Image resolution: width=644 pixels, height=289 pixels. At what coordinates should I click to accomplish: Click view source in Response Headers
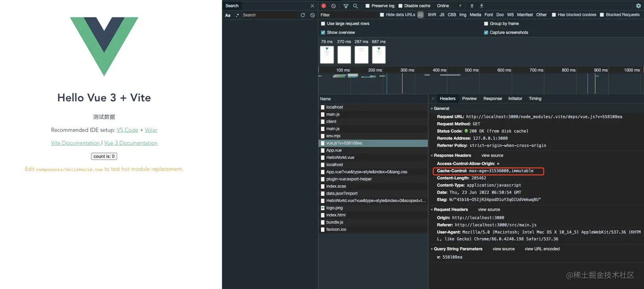click(x=492, y=156)
